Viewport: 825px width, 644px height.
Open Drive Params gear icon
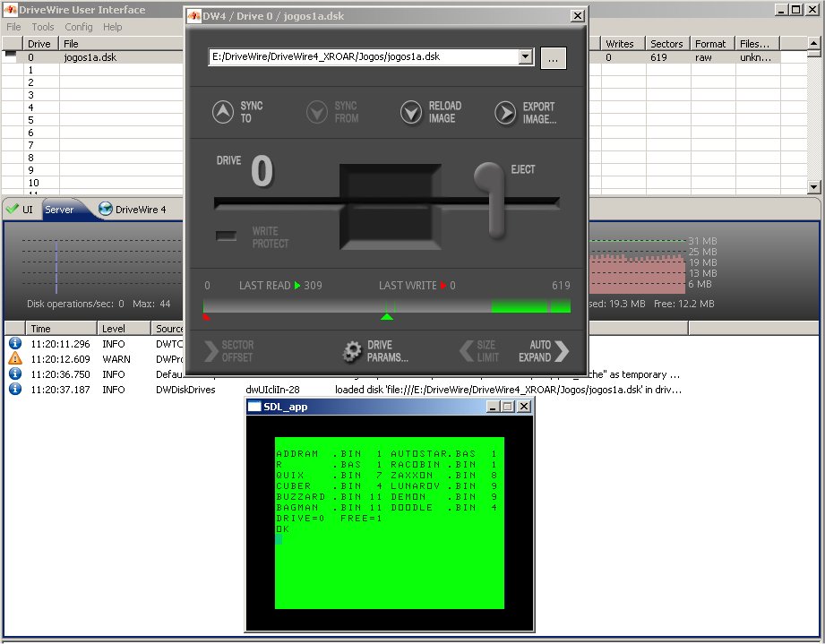click(x=352, y=351)
